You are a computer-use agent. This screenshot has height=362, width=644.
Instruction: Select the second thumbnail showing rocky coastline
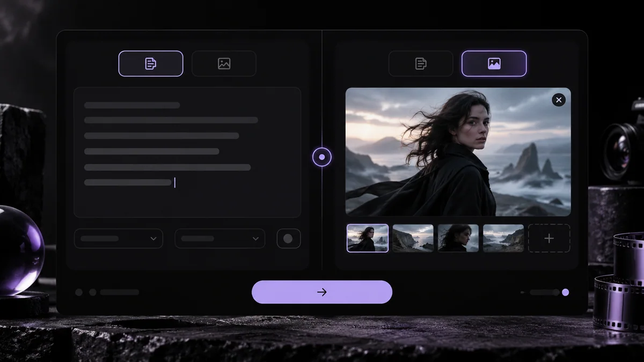click(413, 238)
